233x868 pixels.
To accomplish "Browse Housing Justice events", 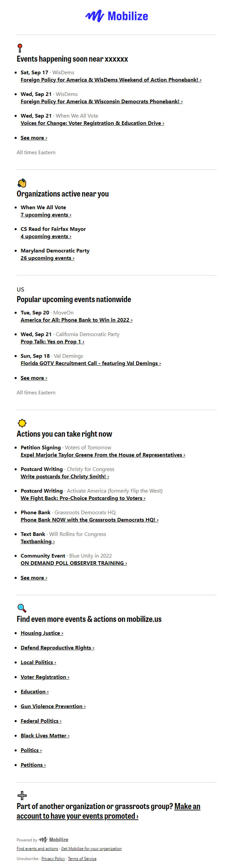I will (x=42, y=633).
